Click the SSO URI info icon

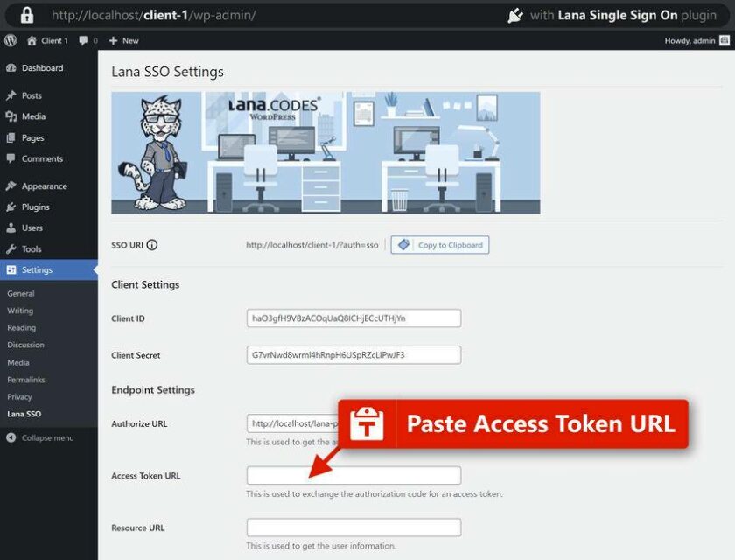pos(152,245)
